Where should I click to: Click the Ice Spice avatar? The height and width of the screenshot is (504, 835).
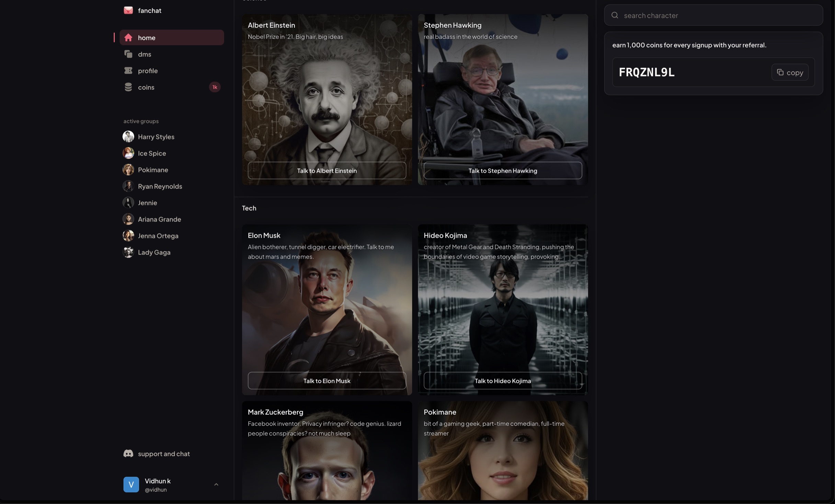[128, 153]
